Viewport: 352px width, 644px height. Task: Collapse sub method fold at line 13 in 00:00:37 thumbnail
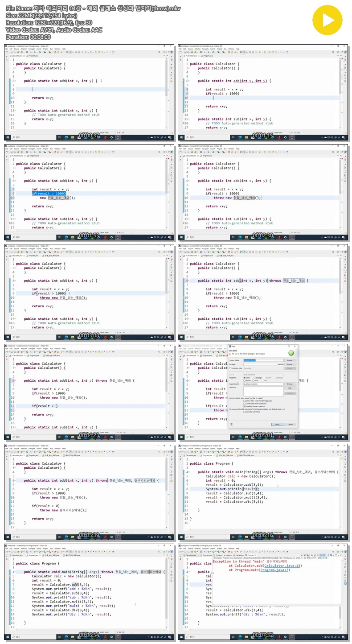pos(15,111)
